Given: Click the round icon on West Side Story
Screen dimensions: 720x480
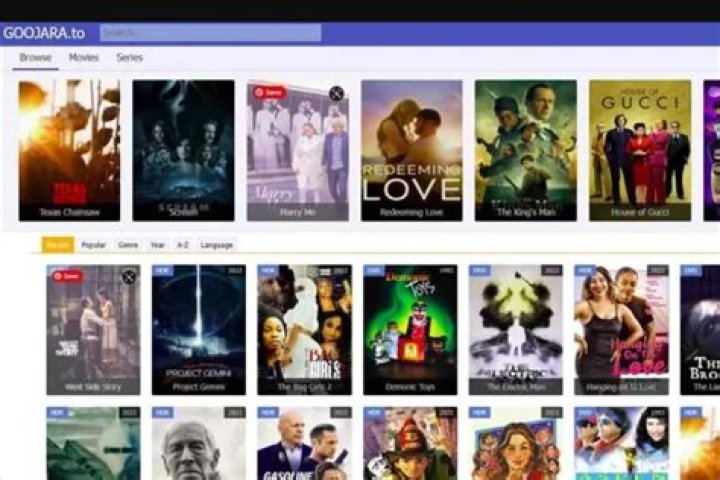Looking at the screenshot, I should (129, 277).
